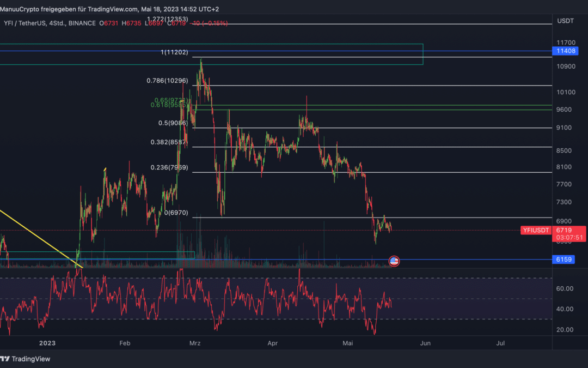Viewport: 588px width, 368px height.
Task: Click the open value O6731
Action: (x=109, y=23)
